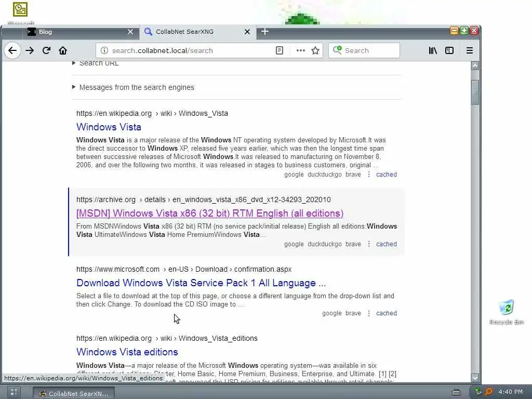Close the CollabNet SearXNG tab
The width and height of the screenshot is (532, 399).
point(247,32)
